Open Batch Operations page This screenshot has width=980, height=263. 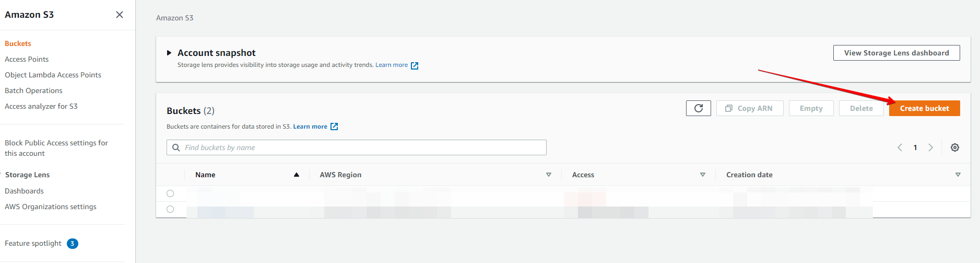pyautogui.click(x=33, y=90)
